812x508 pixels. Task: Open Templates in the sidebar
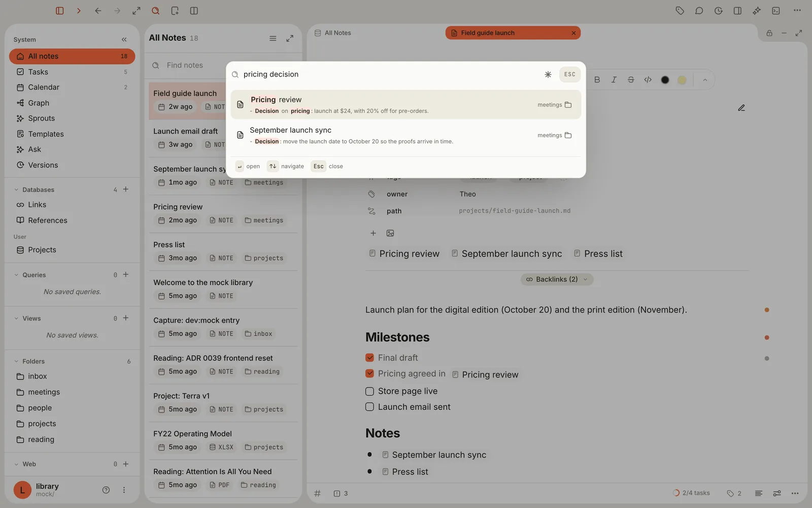(x=72, y=134)
